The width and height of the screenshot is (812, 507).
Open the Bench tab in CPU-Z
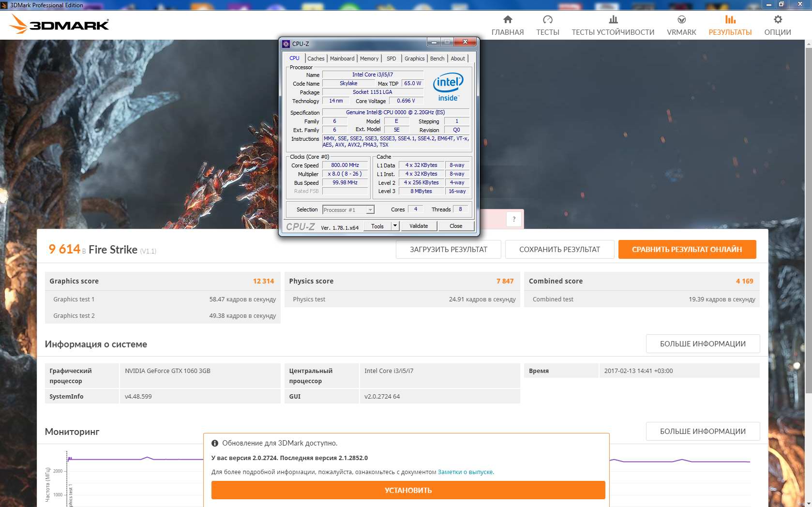click(x=437, y=59)
